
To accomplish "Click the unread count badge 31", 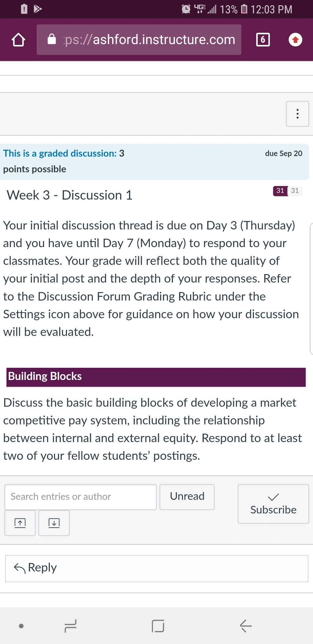I will pos(280,191).
